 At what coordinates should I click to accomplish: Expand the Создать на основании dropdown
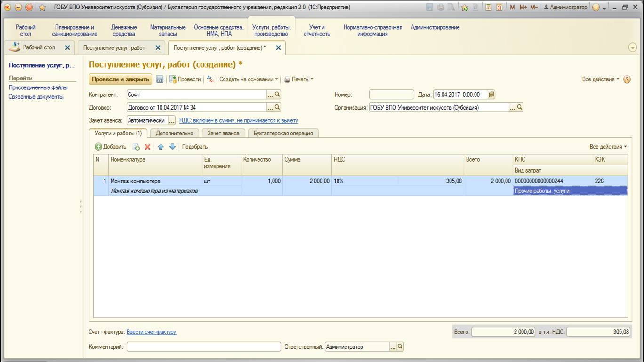click(249, 79)
